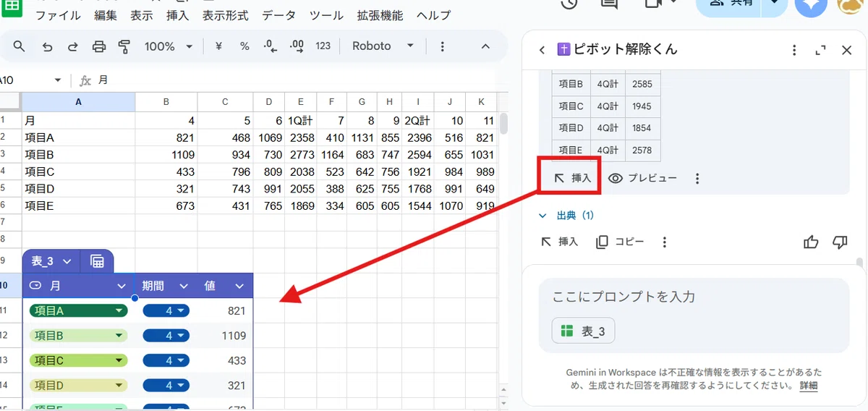
Task: Select cell with value 2773
Action: (300, 155)
